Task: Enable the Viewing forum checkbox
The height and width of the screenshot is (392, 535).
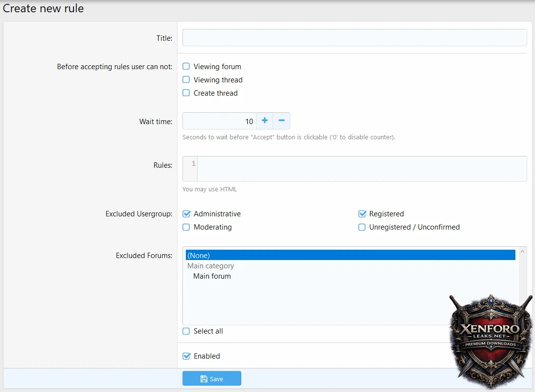Action: click(x=186, y=66)
